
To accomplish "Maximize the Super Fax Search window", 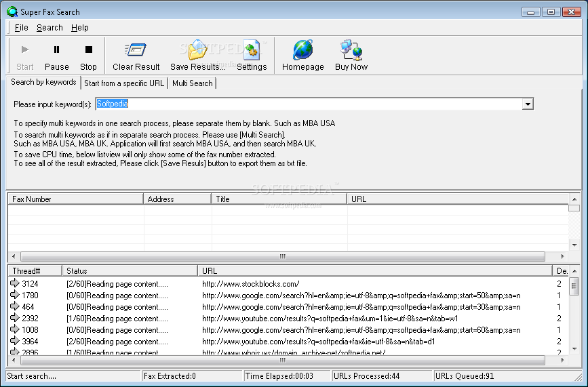I will tap(551, 12).
